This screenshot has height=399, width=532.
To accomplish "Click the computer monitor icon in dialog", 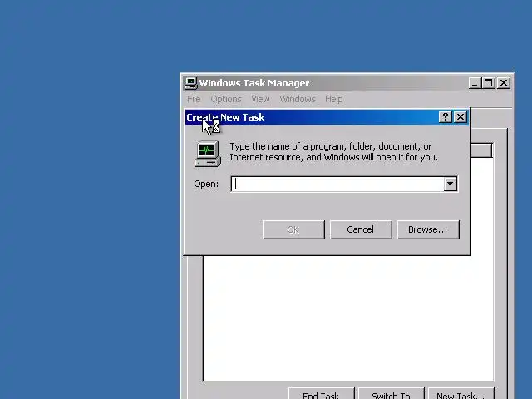I will click(x=208, y=154).
